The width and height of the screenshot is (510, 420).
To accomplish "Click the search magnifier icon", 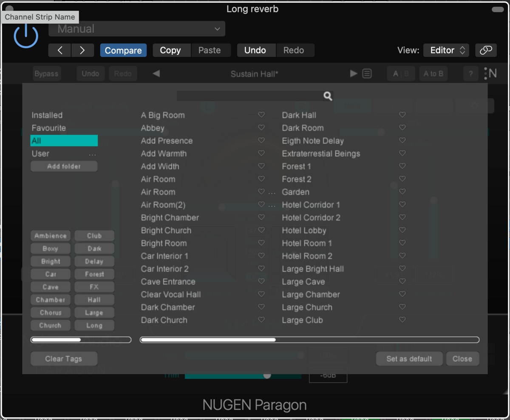I will (328, 96).
